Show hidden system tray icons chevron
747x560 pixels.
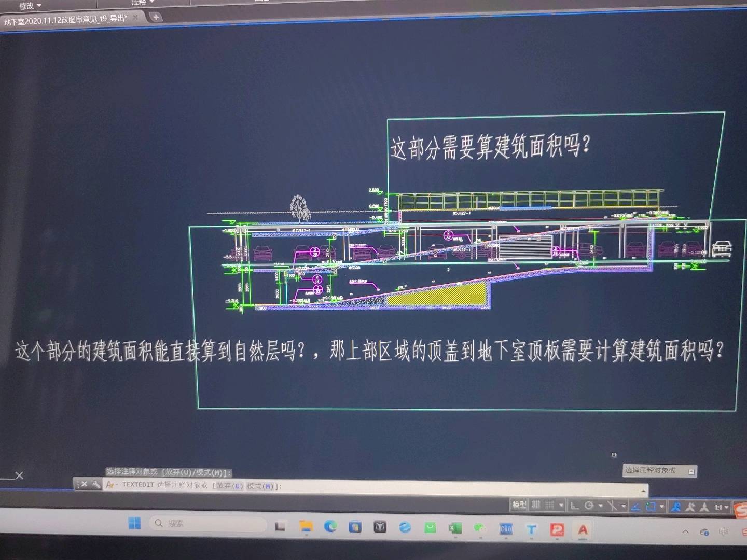685,531
